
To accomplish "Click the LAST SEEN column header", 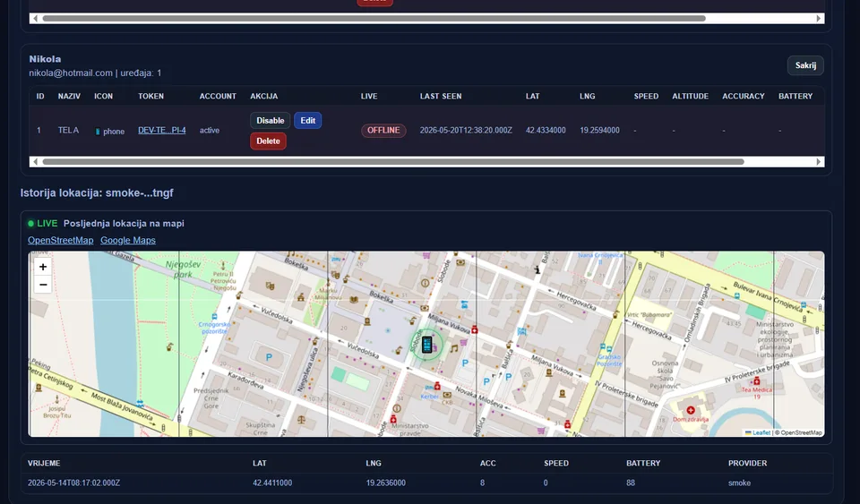I will pos(441,96).
